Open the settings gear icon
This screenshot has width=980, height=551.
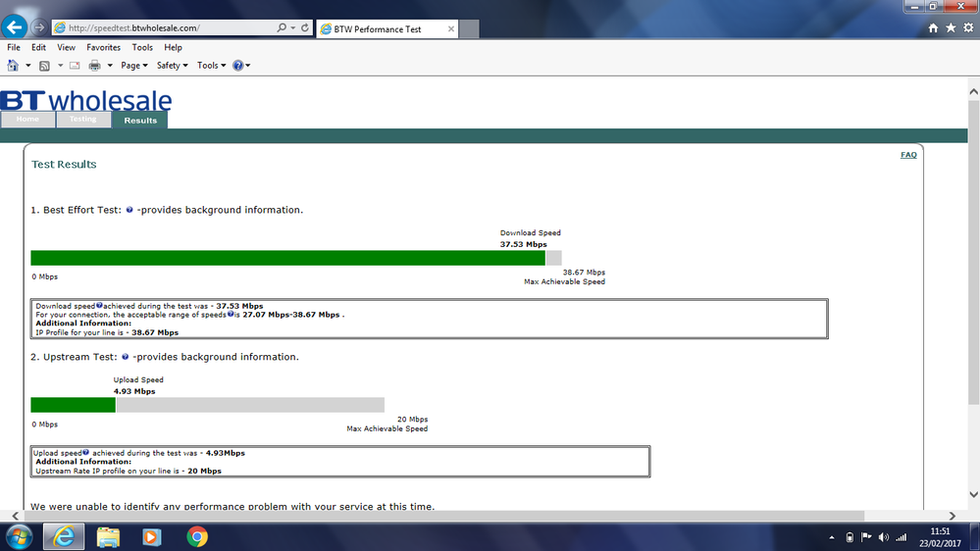click(968, 27)
